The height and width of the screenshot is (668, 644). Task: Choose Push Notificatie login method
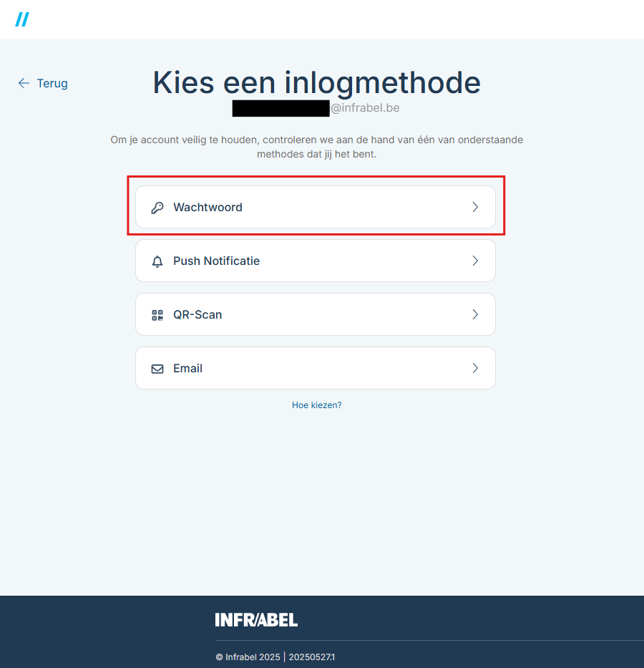316,261
